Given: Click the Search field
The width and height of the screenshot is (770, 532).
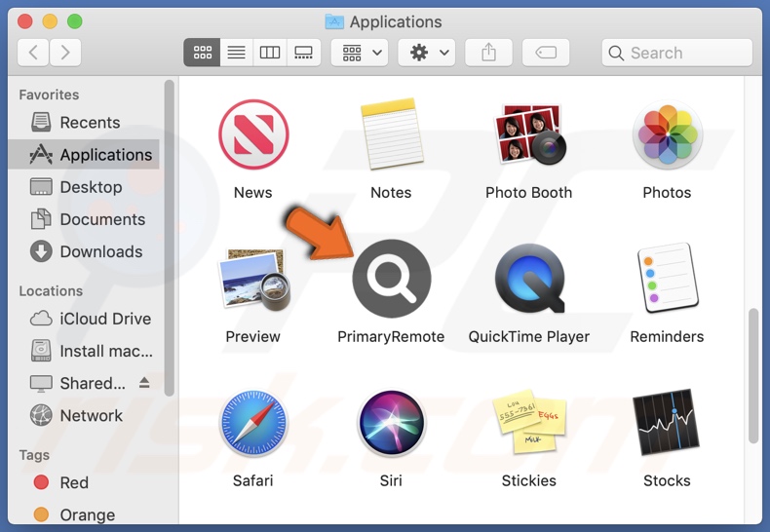Looking at the screenshot, I should coord(677,53).
